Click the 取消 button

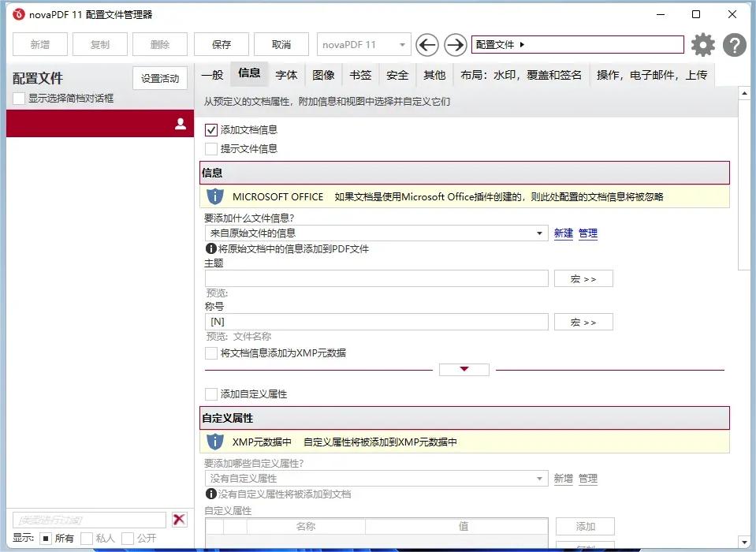(281, 45)
